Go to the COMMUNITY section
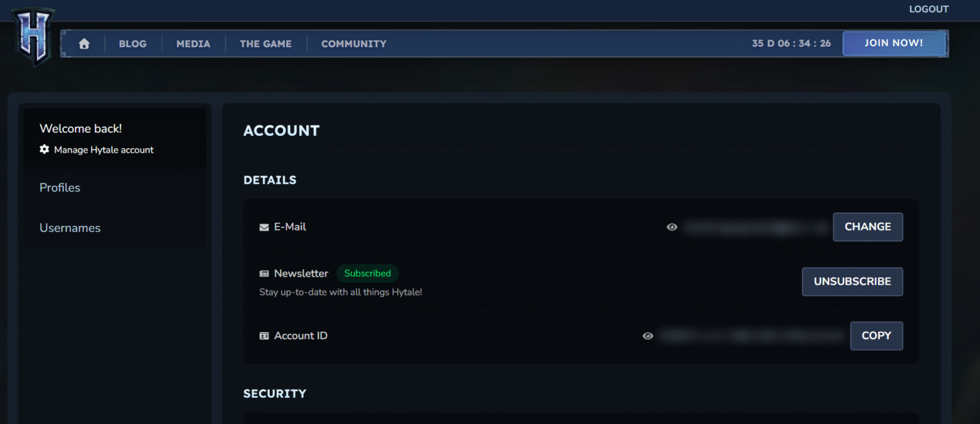This screenshot has width=980, height=424. tap(353, 43)
